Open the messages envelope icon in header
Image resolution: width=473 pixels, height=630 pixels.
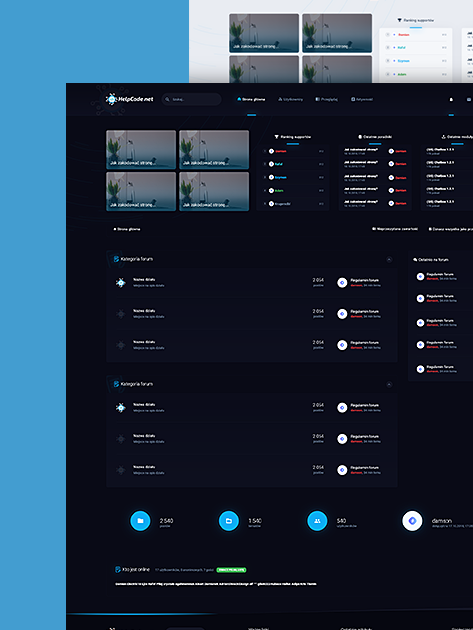pyautogui.click(x=469, y=99)
